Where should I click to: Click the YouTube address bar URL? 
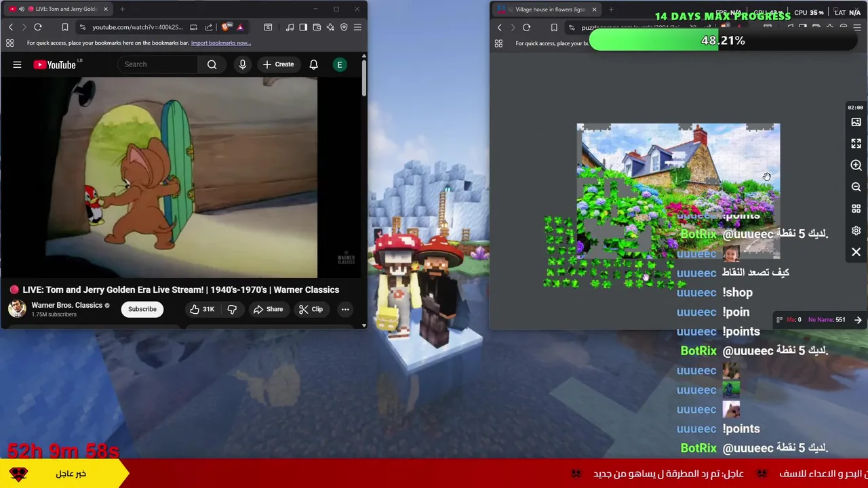coord(137,27)
